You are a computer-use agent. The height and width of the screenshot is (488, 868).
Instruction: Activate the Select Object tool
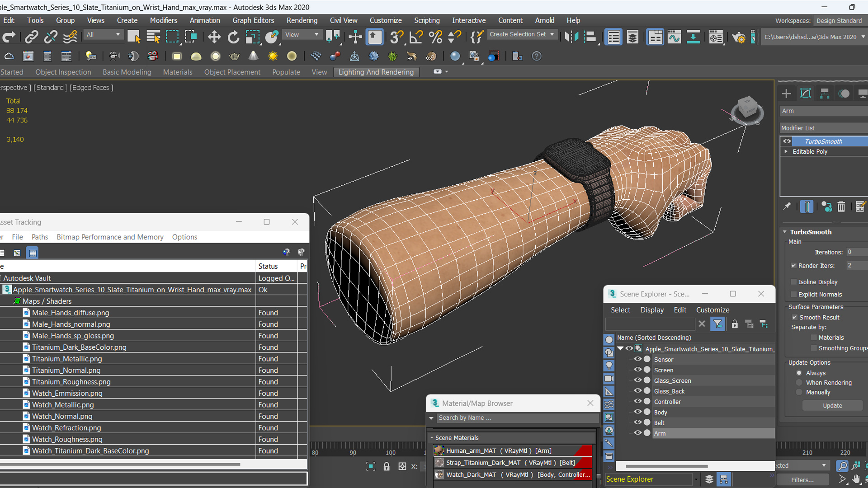134,37
